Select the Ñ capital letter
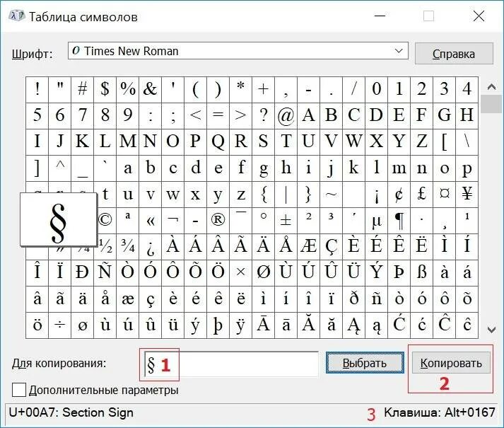The image size is (504, 428). click(105, 273)
